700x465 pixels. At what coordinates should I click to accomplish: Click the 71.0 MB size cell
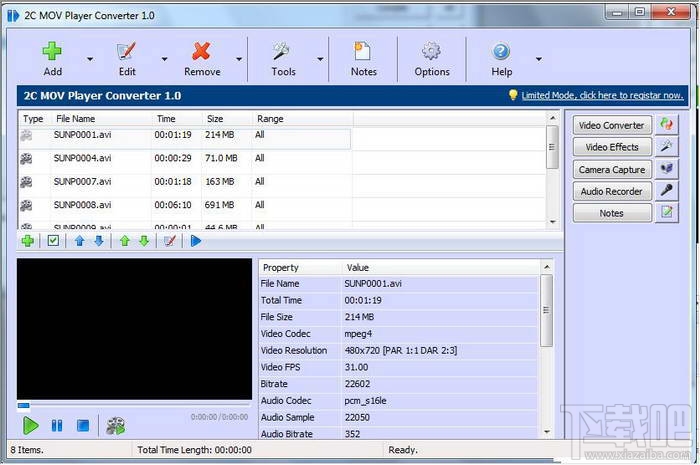[221, 158]
